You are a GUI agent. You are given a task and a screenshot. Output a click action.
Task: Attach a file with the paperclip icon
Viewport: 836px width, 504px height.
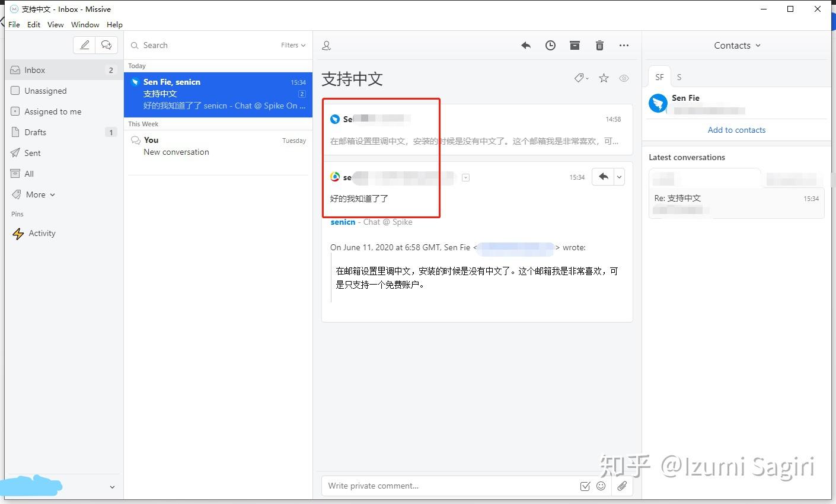pyautogui.click(x=622, y=486)
